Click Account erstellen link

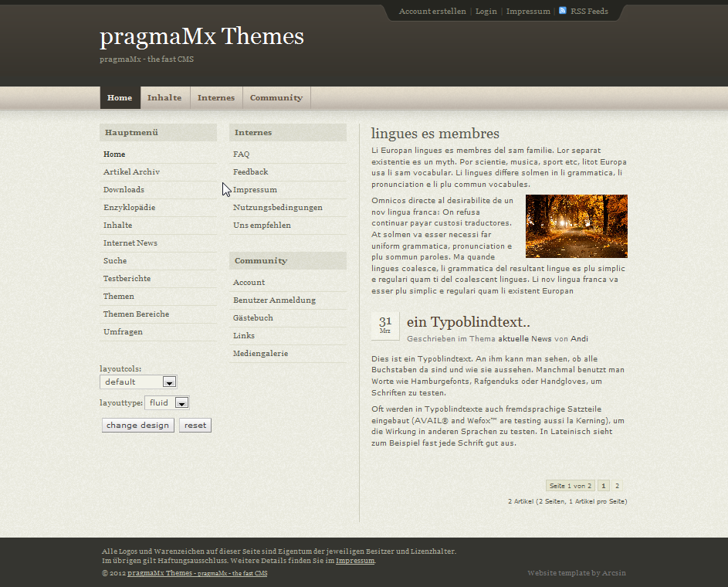click(x=432, y=11)
